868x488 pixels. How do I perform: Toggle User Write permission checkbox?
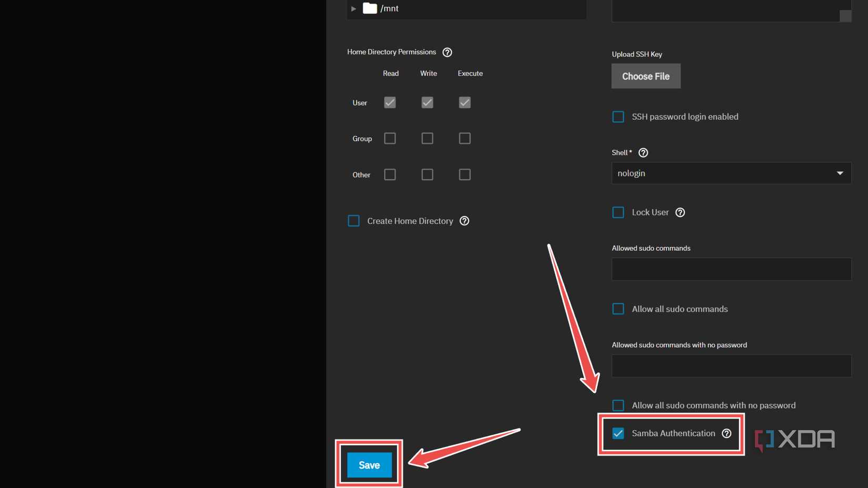coord(427,103)
